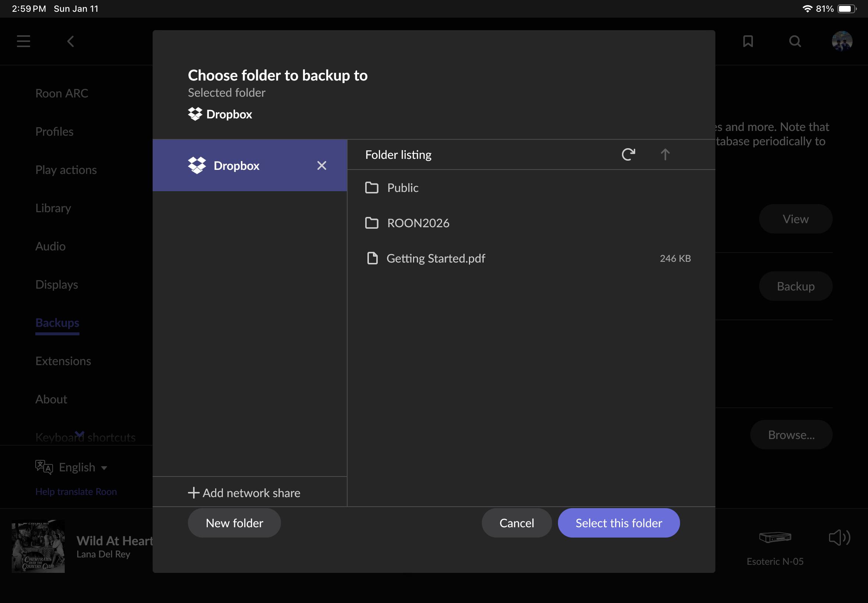Remove Dropbox location with X icon
The width and height of the screenshot is (868, 603).
tap(321, 165)
